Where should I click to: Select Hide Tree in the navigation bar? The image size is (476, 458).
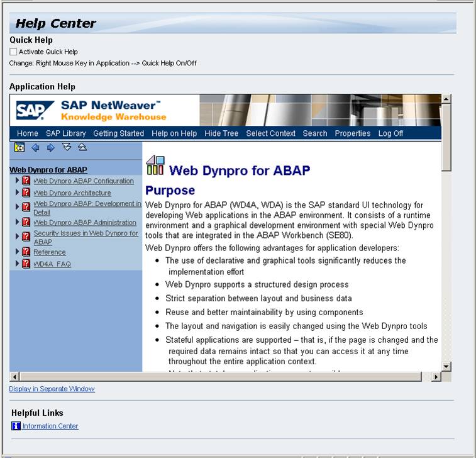point(221,133)
